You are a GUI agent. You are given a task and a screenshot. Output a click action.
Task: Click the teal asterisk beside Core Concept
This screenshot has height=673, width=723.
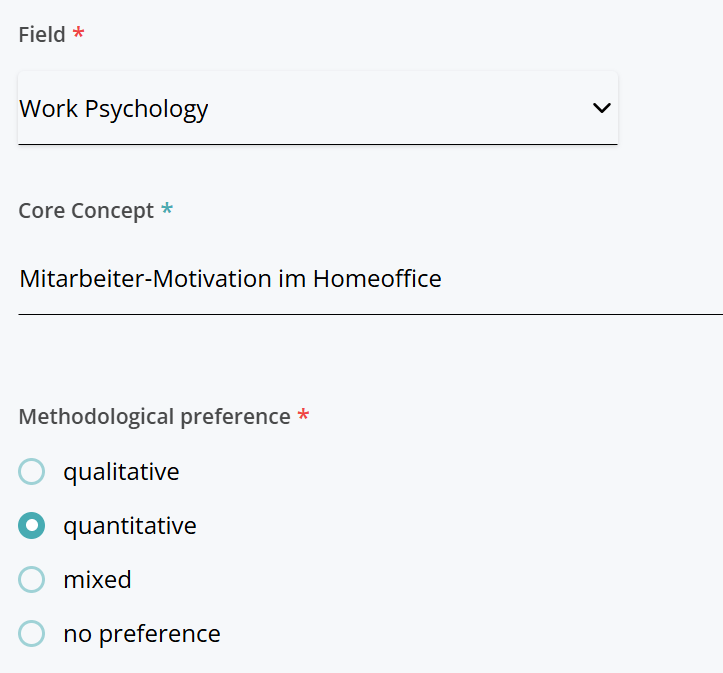(x=167, y=210)
